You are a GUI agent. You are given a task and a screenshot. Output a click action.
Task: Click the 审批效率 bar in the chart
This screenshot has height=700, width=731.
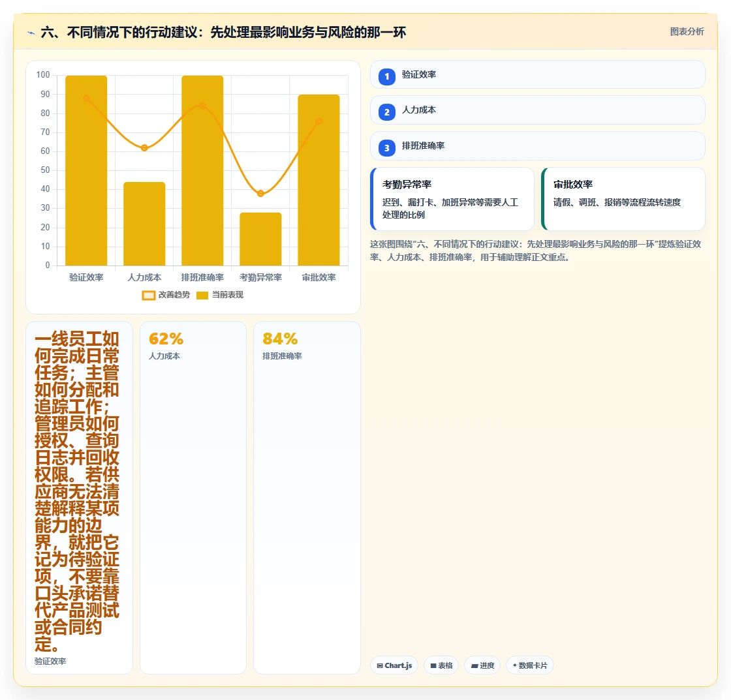pos(319,180)
